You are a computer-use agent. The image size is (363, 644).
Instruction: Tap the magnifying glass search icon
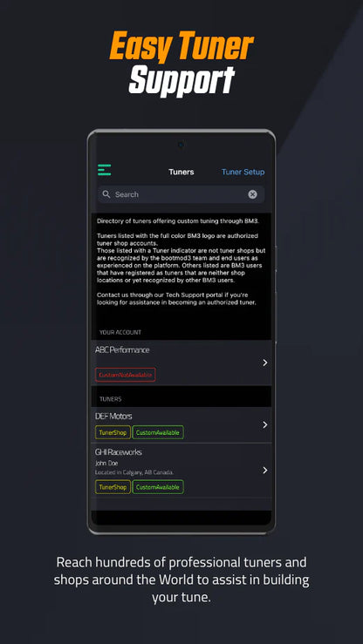[106, 193]
